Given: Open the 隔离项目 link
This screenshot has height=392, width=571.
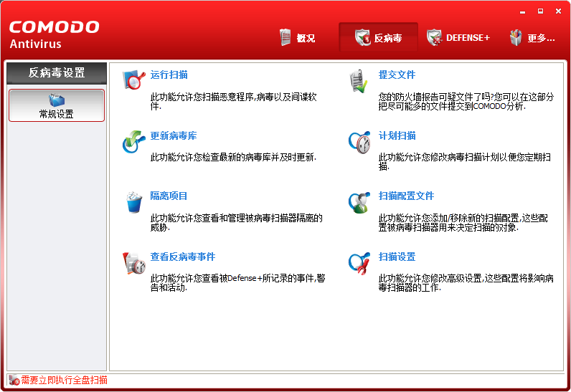Looking at the screenshot, I should 169,196.
